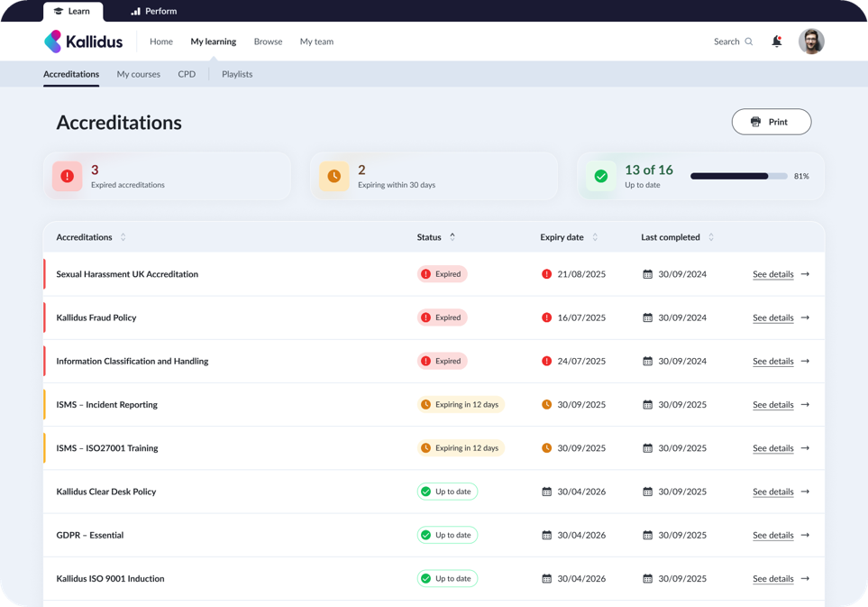
Task: Click the orange clock expiring icon
Action: click(x=333, y=176)
